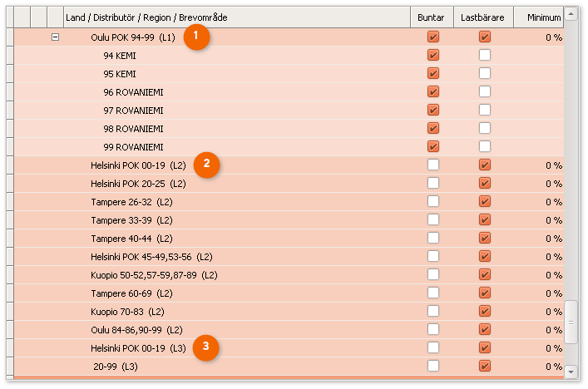Click scrollbar down arrow
Screen dimensions: 588x389
click(571, 372)
